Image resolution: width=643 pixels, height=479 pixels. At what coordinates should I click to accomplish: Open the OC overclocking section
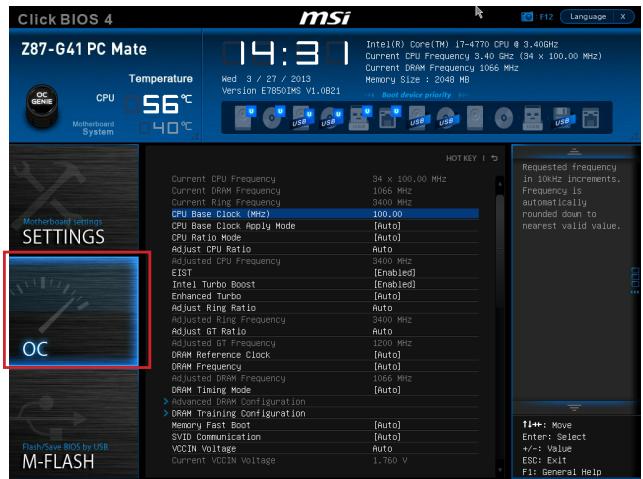click(x=74, y=310)
